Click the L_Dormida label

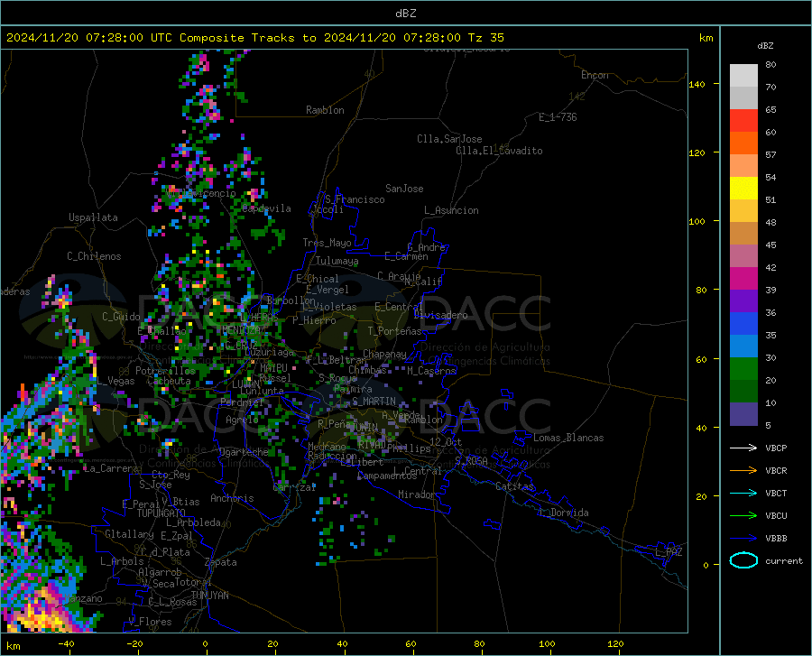tap(563, 513)
